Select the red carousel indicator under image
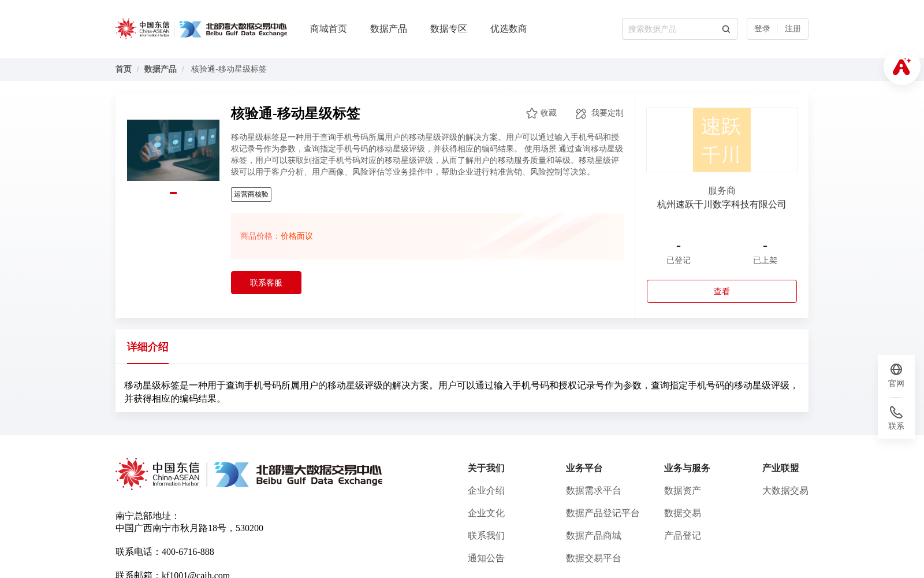The image size is (924, 578). [173, 193]
